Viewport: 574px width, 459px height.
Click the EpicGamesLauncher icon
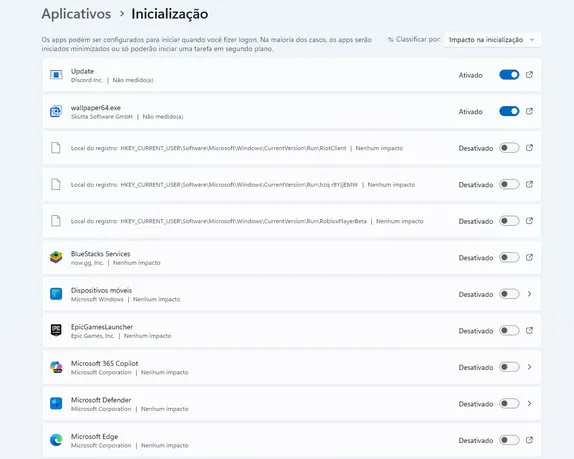tap(56, 331)
